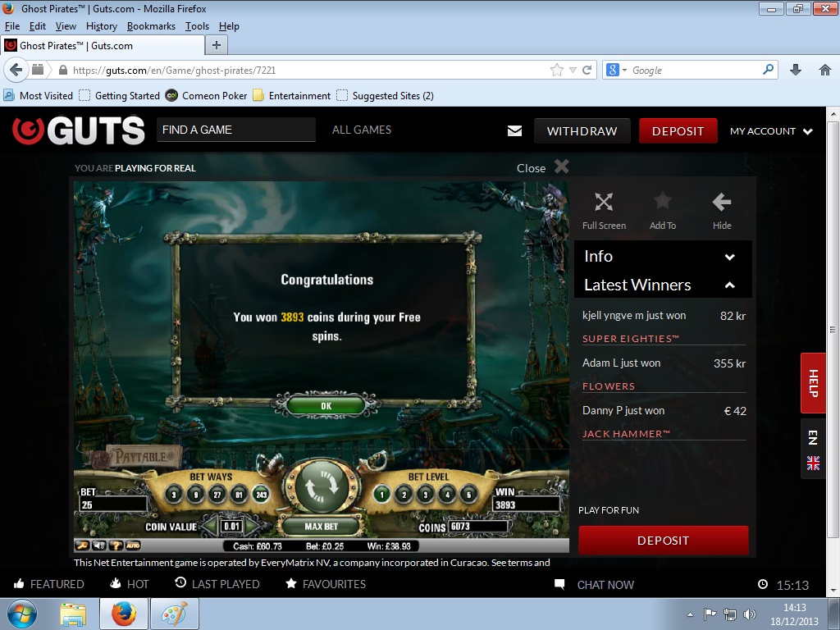This screenshot has width=840, height=630.
Task: Add game to favourites with star icon
Action: coord(662,210)
